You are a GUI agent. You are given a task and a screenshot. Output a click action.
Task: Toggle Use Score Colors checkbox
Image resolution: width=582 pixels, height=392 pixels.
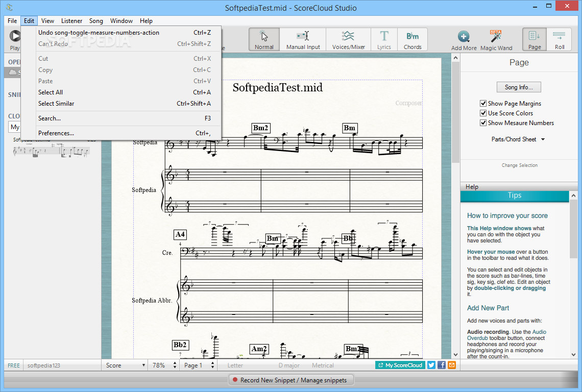(x=483, y=113)
